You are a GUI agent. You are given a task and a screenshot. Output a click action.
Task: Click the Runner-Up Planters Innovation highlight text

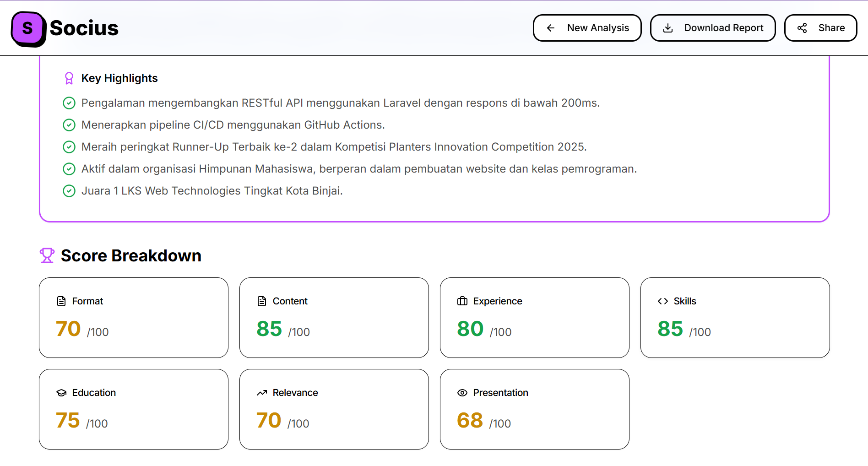(x=334, y=147)
